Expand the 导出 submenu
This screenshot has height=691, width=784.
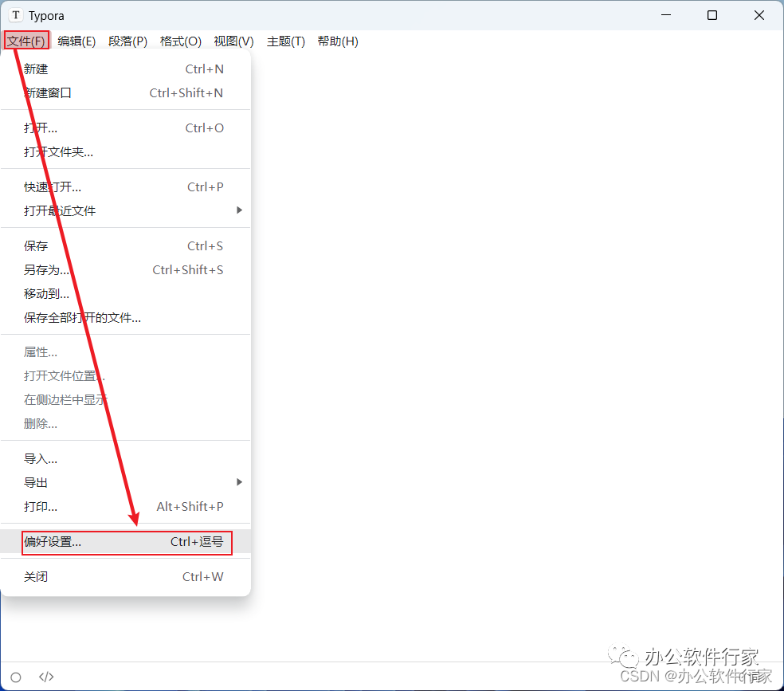125,482
